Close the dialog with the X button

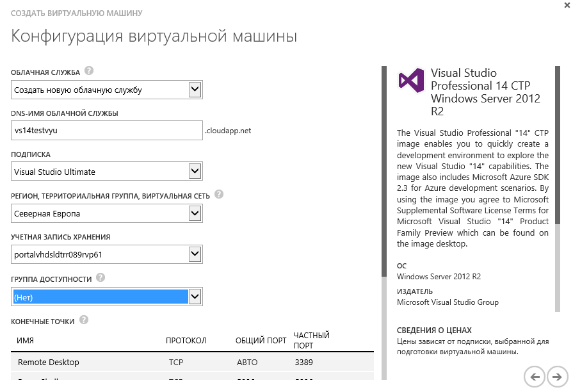567,4
